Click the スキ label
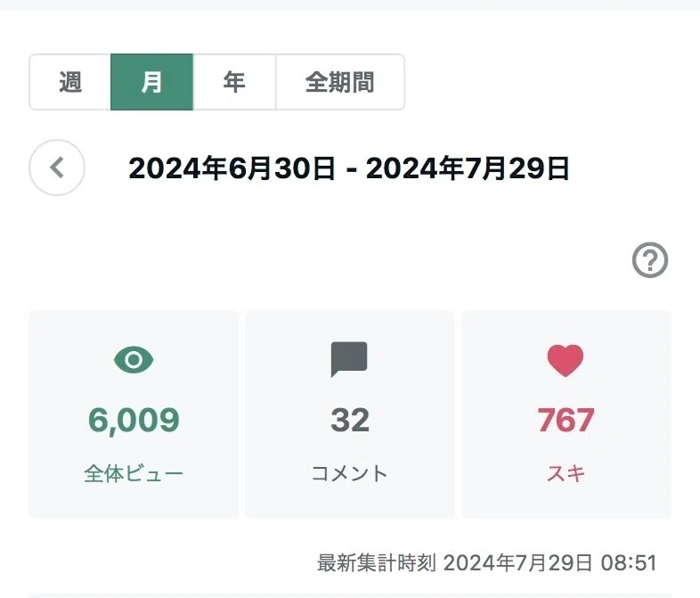The height and width of the screenshot is (598, 700). coord(566,473)
